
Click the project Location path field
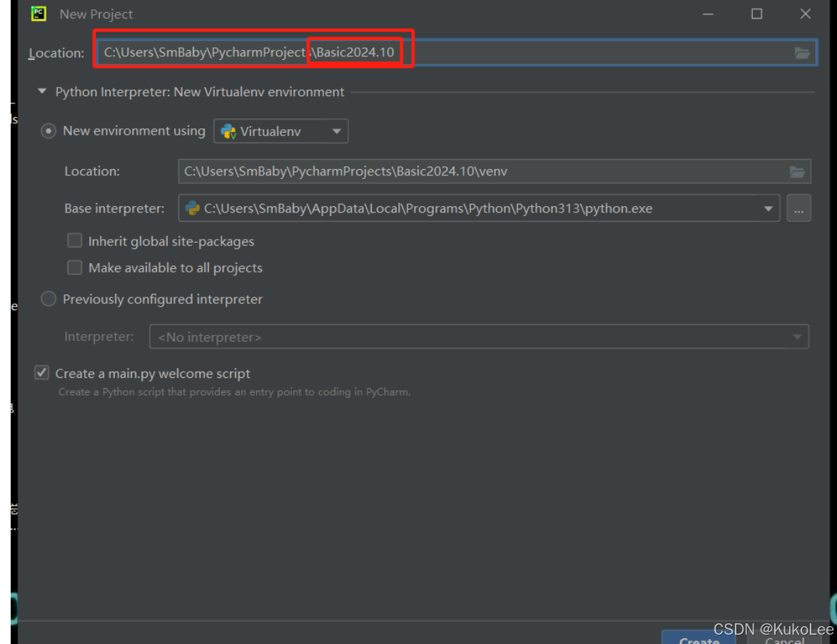[457, 52]
